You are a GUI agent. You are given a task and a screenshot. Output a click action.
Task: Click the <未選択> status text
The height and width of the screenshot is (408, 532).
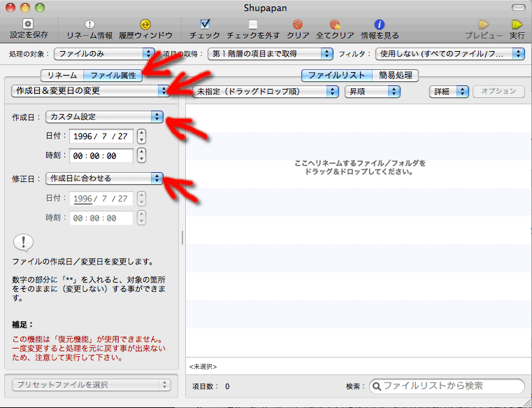click(203, 367)
